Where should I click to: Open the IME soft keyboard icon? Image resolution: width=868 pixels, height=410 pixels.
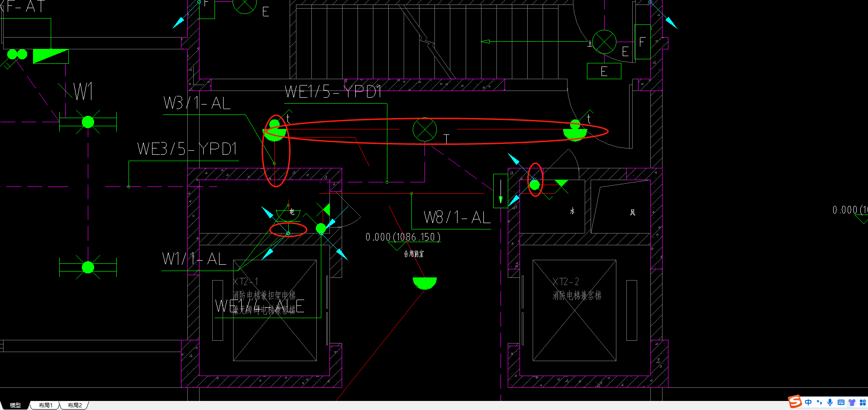pyautogui.click(x=841, y=402)
